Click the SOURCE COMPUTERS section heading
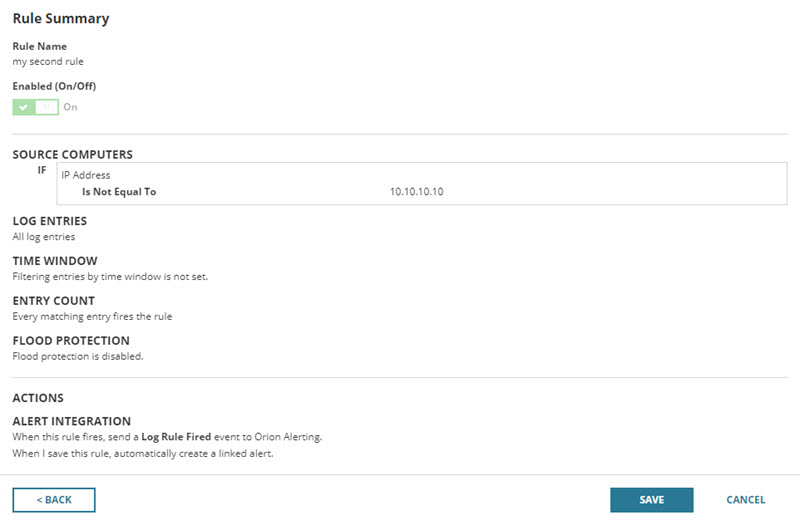This screenshot has width=800, height=525. tap(72, 155)
